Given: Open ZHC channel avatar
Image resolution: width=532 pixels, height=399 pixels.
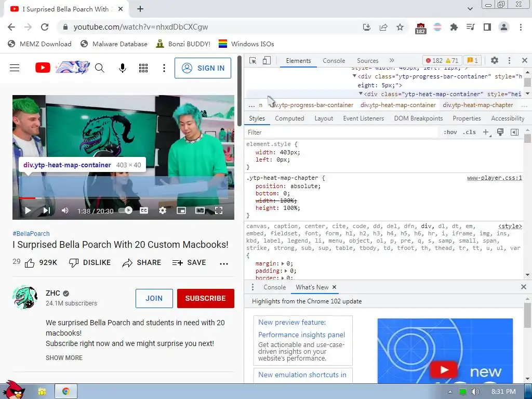Looking at the screenshot, I should point(25,298).
